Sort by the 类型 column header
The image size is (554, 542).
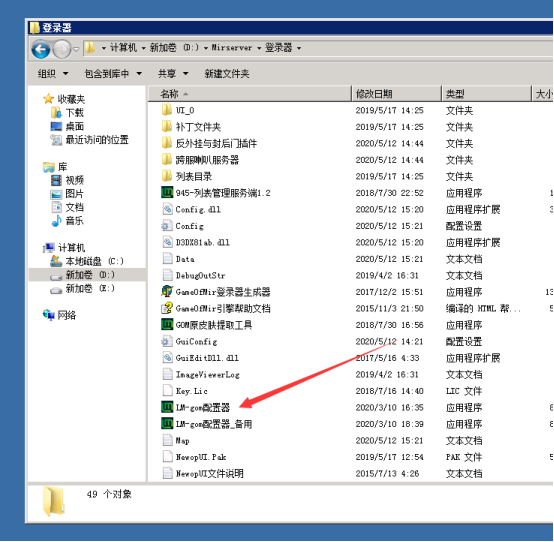pyautogui.click(x=487, y=94)
